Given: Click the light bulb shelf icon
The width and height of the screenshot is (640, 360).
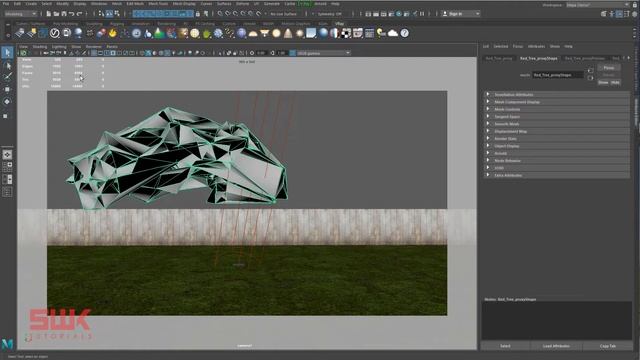Looking at the screenshot, I should [x=381, y=33].
